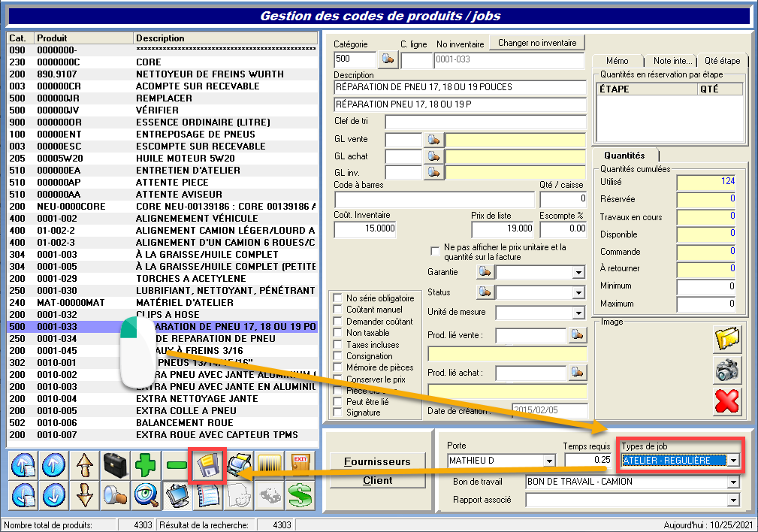Viewport: 758px width, 532px height.
Task: Capture an image with the camera icon
Action: 727,370
